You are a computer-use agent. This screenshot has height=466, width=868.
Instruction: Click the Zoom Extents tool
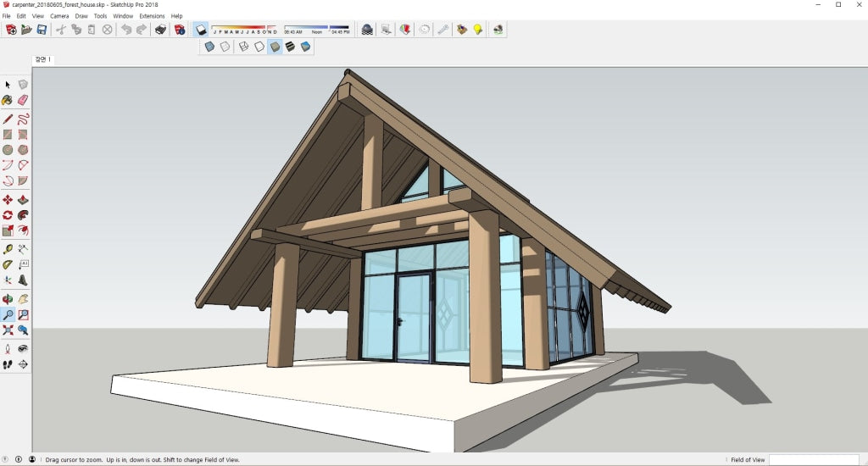tap(8, 330)
